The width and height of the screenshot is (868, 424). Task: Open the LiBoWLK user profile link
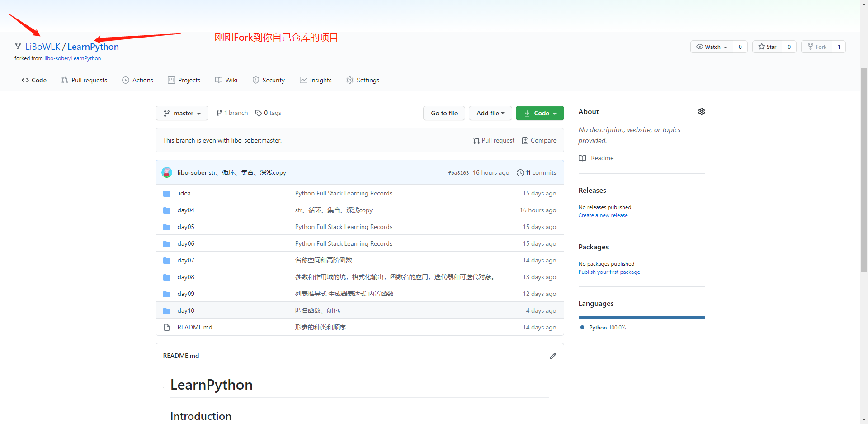42,47
